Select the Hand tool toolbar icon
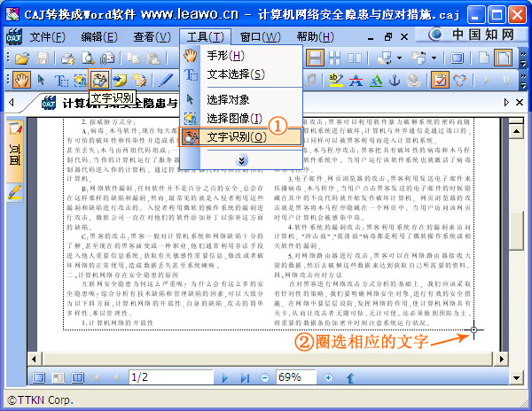This screenshot has width=532, height=411. pyautogui.click(x=21, y=81)
